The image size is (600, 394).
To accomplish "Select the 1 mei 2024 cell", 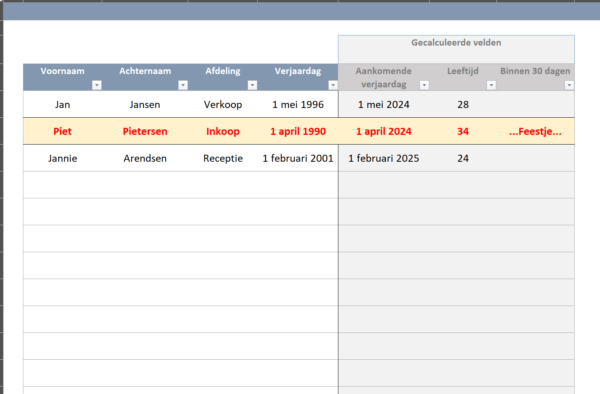I will pos(383,104).
